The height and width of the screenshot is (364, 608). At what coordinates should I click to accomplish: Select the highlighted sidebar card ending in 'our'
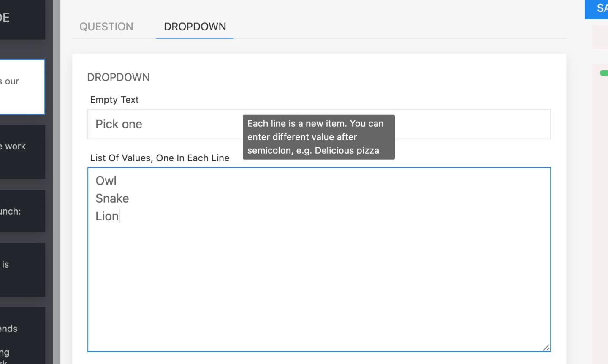(x=22, y=87)
